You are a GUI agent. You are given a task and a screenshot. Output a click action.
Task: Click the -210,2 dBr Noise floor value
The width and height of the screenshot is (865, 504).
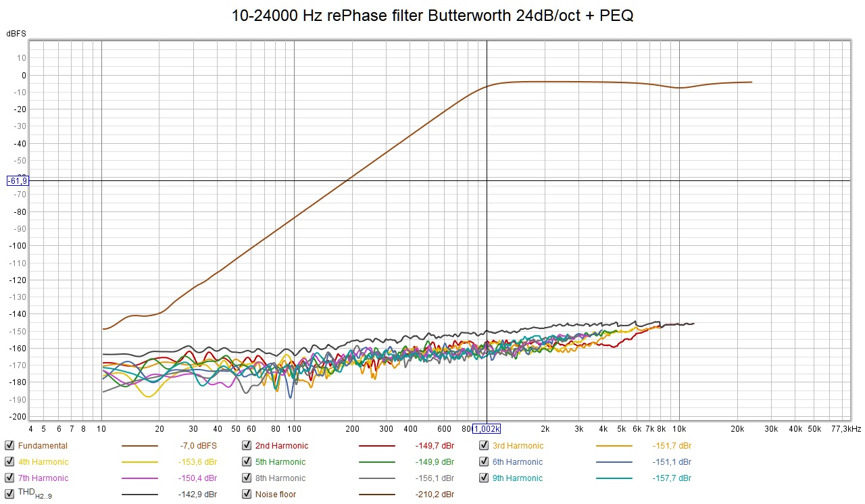[x=435, y=495]
